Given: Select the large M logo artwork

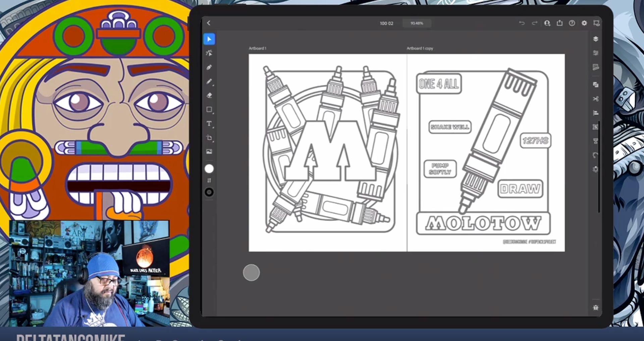Looking at the screenshot, I should (330, 151).
